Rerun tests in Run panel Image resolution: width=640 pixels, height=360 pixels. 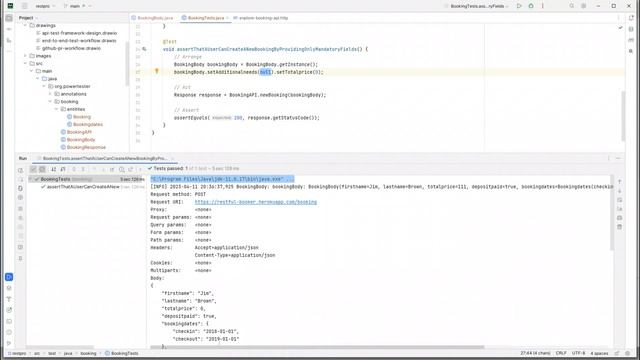pos(20,170)
